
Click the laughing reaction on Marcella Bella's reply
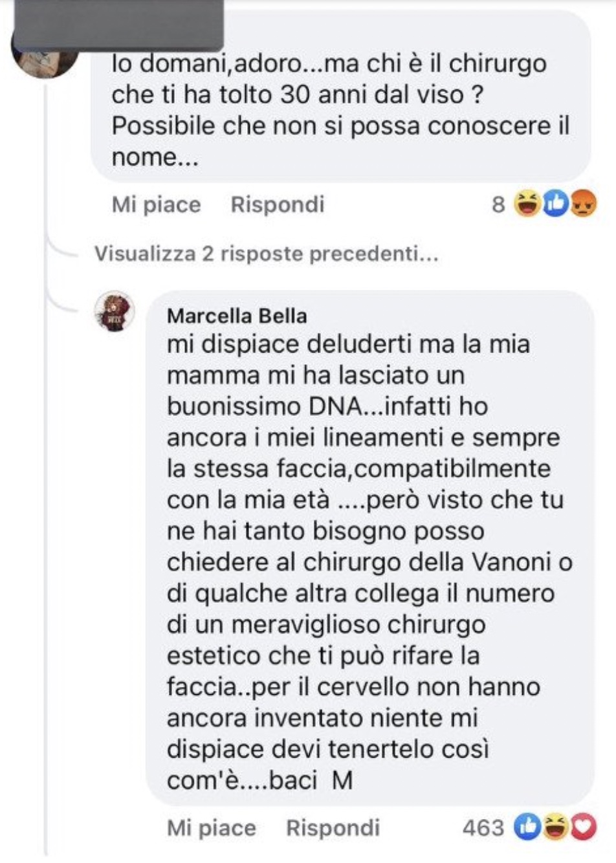point(555,827)
